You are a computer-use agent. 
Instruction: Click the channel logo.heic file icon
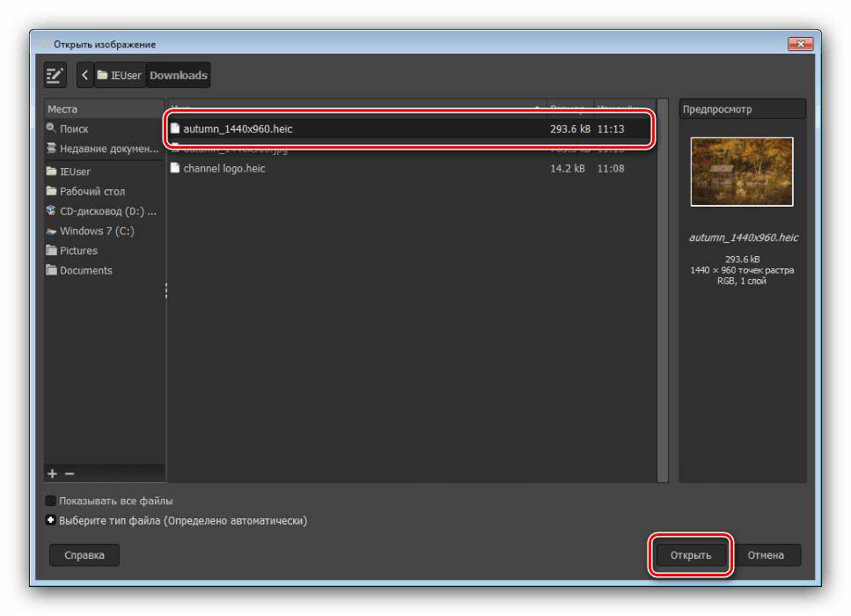[175, 168]
